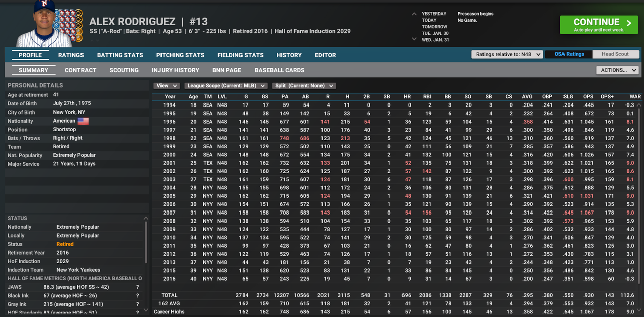This screenshot has height=317, width=644.
Task: Click the Status panel scroll-down arrow
Action: (146, 310)
